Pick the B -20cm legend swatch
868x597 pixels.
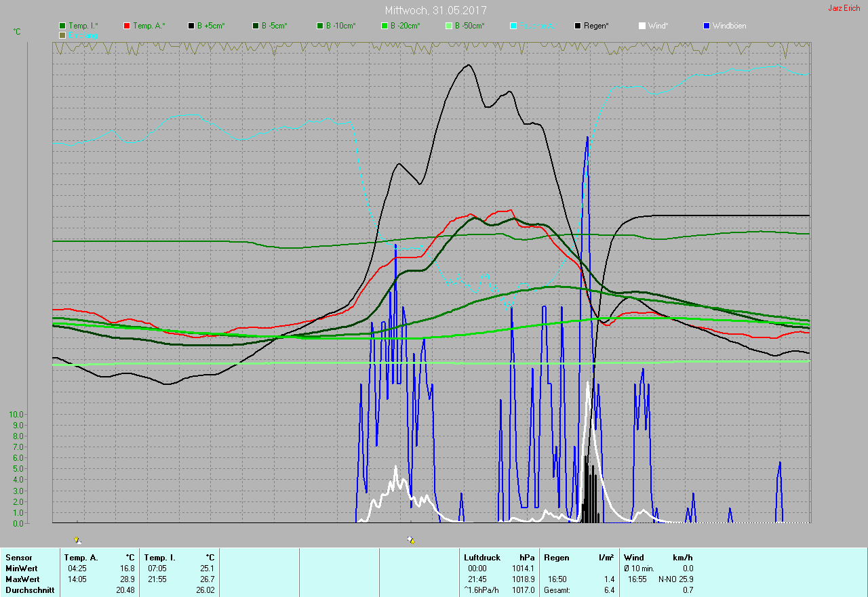pyautogui.click(x=384, y=26)
